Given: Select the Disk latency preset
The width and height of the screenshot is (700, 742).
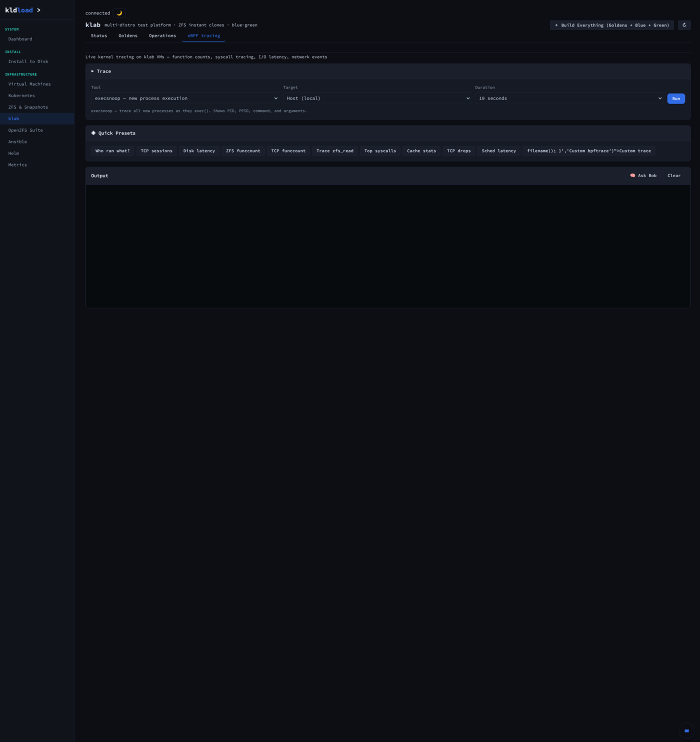Looking at the screenshot, I should [x=199, y=151].
